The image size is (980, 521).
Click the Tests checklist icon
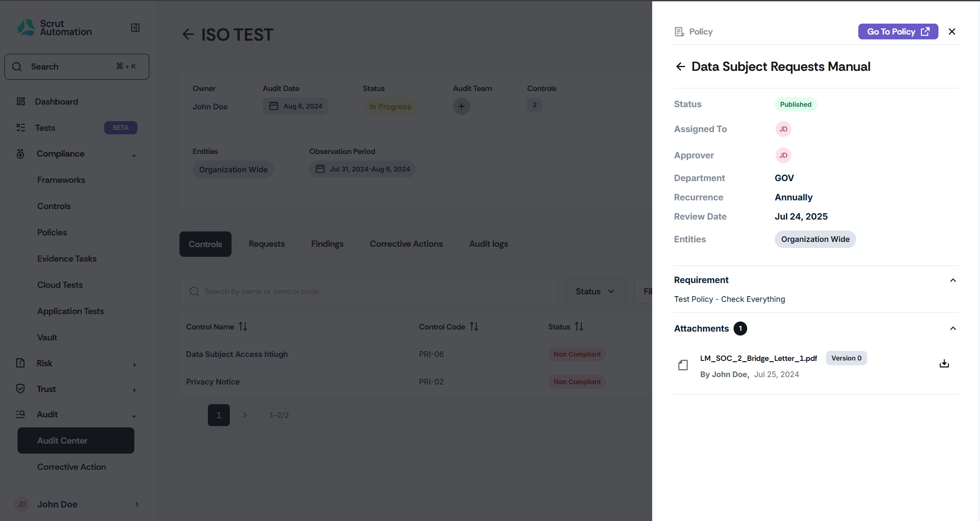coord(21,128)
